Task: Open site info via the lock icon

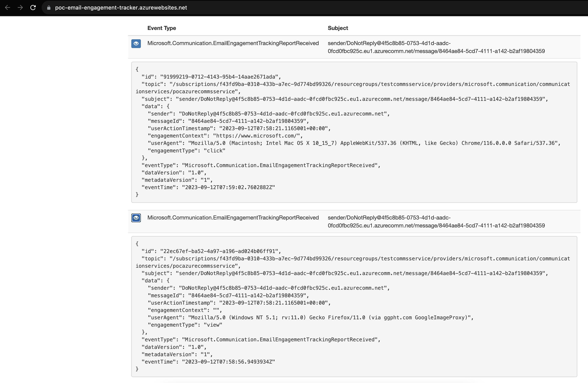Action: pos(49,8)
